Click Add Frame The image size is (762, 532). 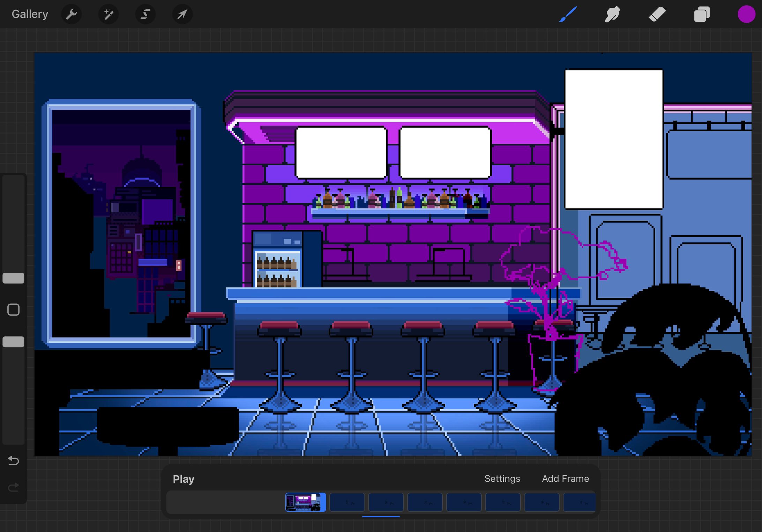[x=565, y=479]
